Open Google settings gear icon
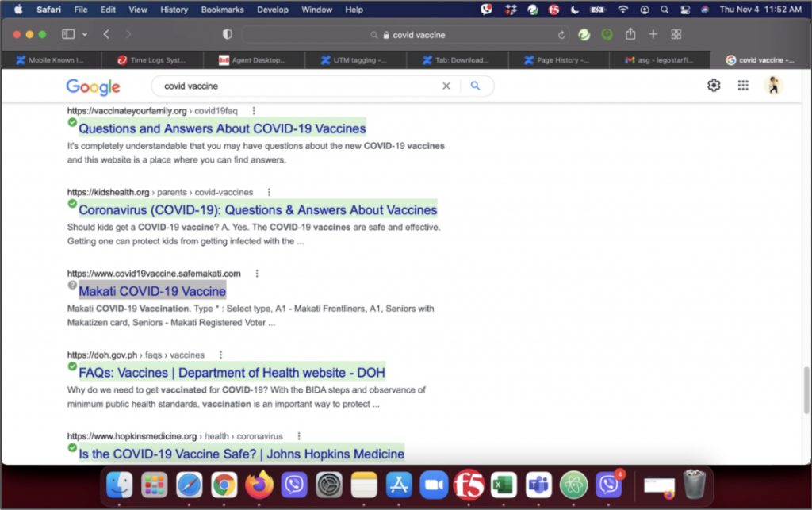Image resolution: width=812 pixels, height=510 pixels. pos(714,86)
